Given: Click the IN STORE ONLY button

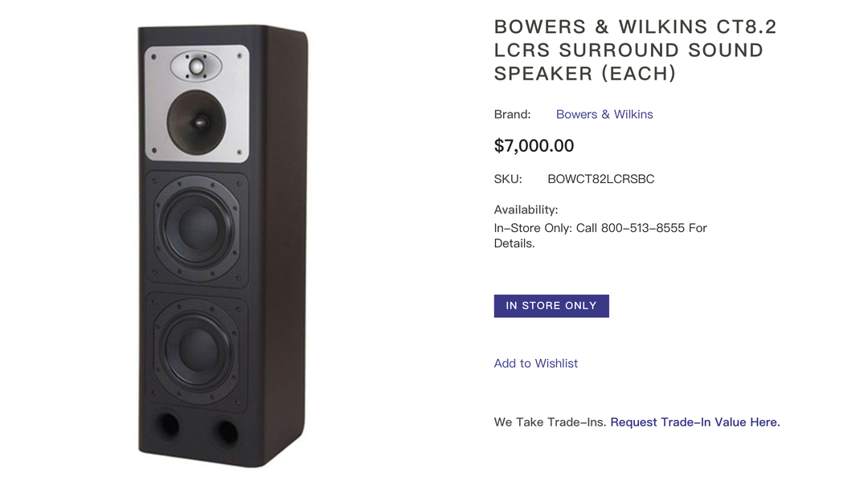Looking at the screenshot, I should point(551,306).
